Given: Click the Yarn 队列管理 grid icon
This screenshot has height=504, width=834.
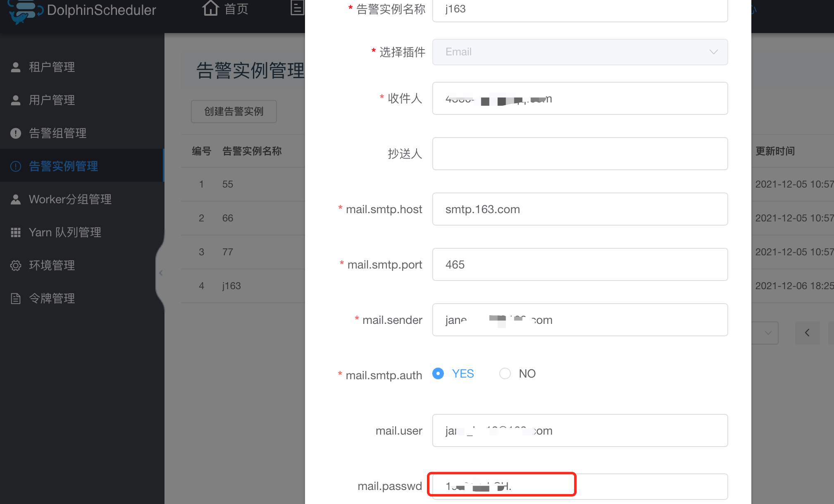Looking at the screenshot, I should tap(16, 232).
